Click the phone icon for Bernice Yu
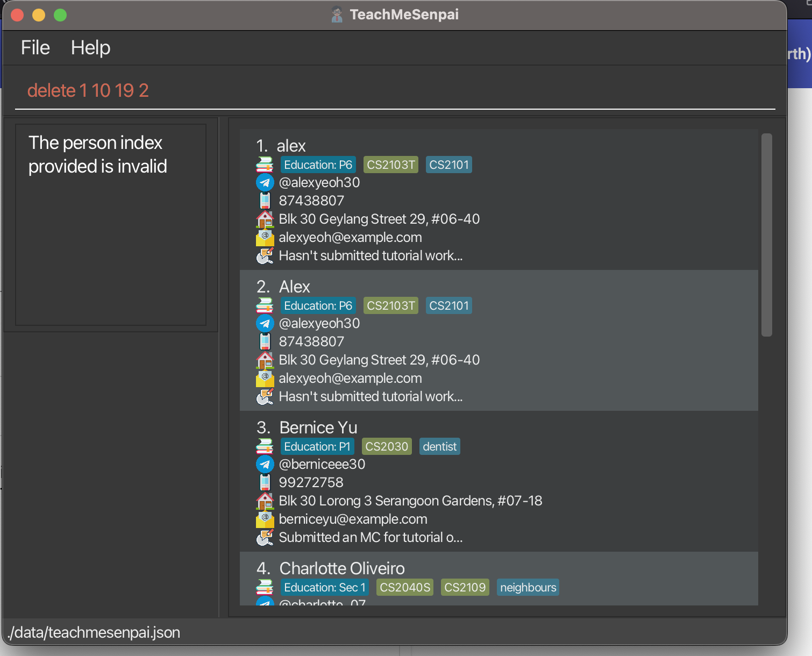812x656 pixels. [265, 482]
